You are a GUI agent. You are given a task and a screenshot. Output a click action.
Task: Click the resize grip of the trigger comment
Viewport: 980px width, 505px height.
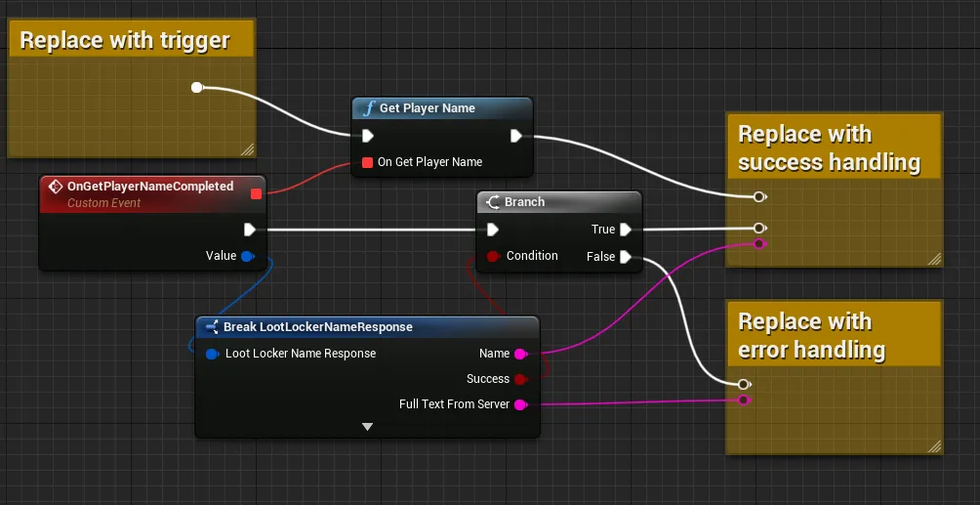(x=248, y=148)
